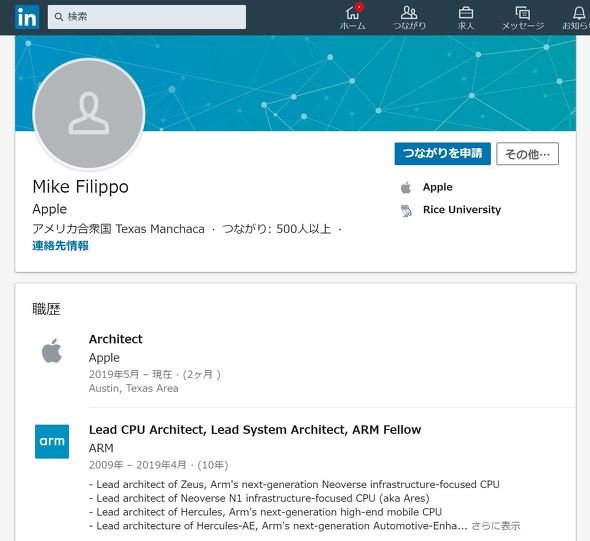Image resolution: width=590 pixels, height=541 pixels.
Task: Open the その他… more options dropdown
Action: coord(527,153)
